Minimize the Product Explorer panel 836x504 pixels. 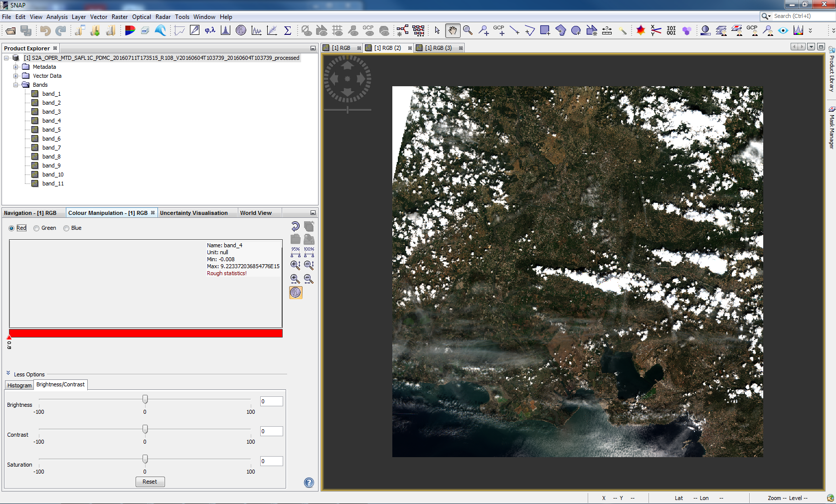[x=313, y=48]
